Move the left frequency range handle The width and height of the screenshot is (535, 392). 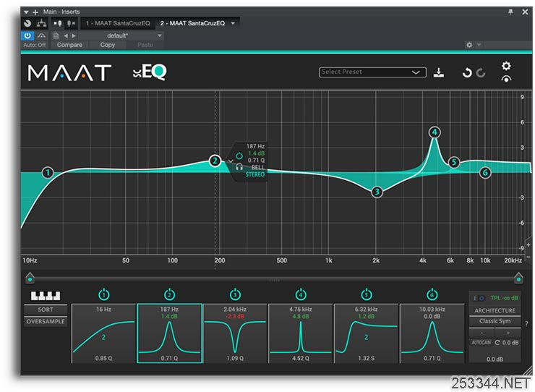click(x=30, y=278)
